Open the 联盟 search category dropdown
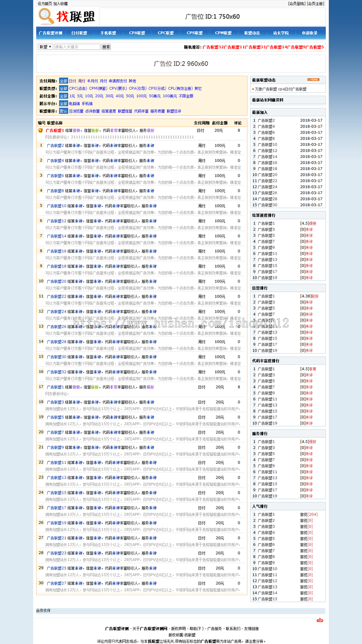Screen dimensions: 362x644 45,47
